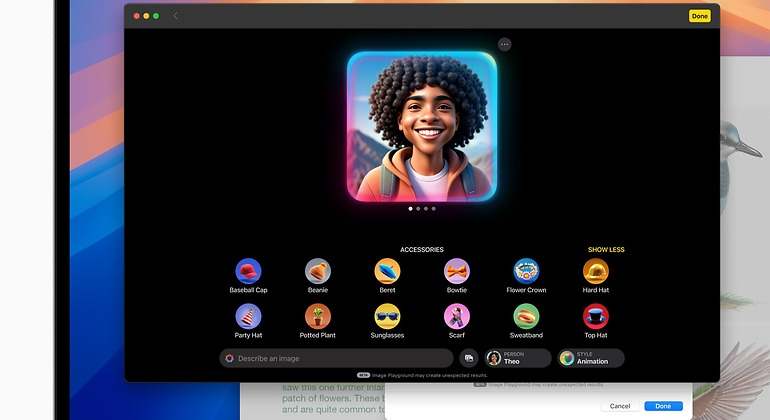Select the generated portrait preview

pos(422,126)
